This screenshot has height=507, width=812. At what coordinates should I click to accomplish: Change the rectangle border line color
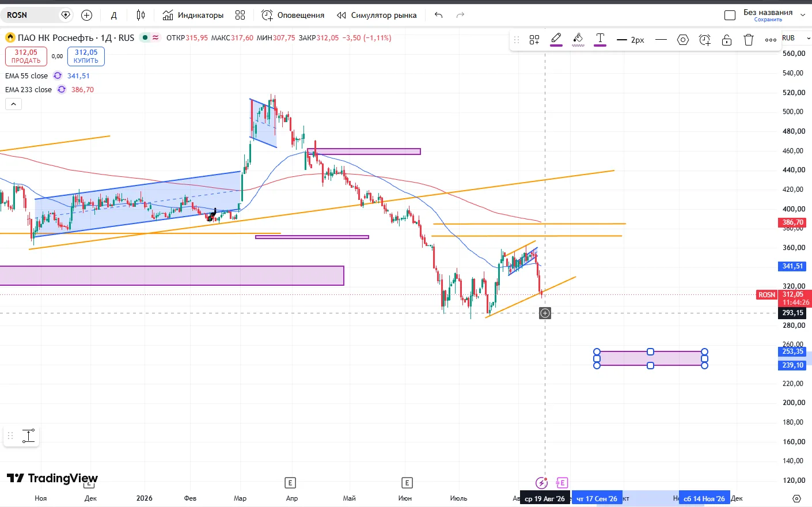click(556, 40)
